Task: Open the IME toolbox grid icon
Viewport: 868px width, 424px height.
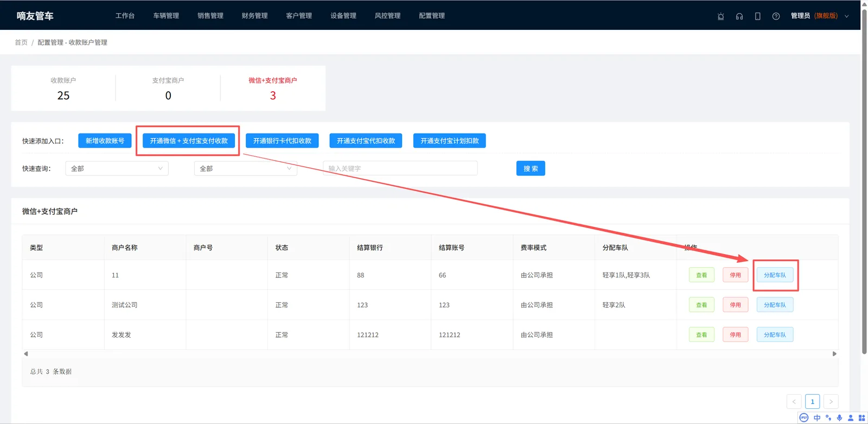Action: [x=861, y=417]
